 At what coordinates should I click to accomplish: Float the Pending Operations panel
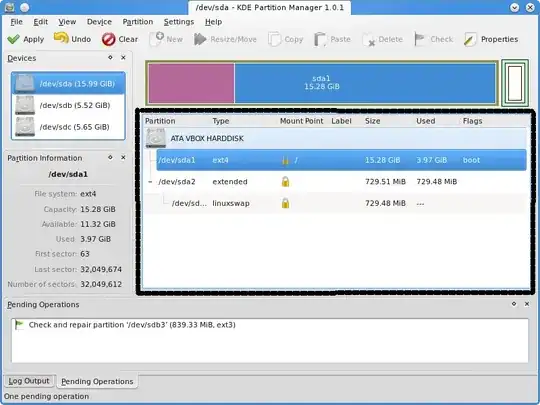coord(514,304)
